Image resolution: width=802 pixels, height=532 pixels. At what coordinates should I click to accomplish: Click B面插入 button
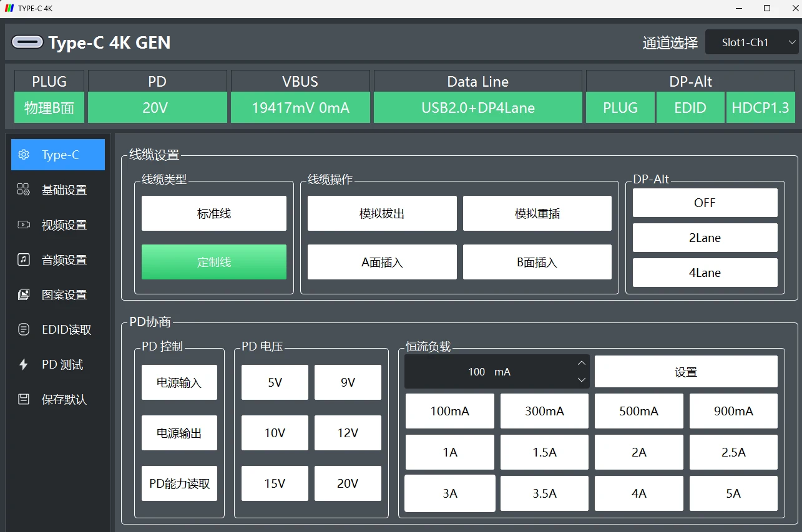[537, 262]
